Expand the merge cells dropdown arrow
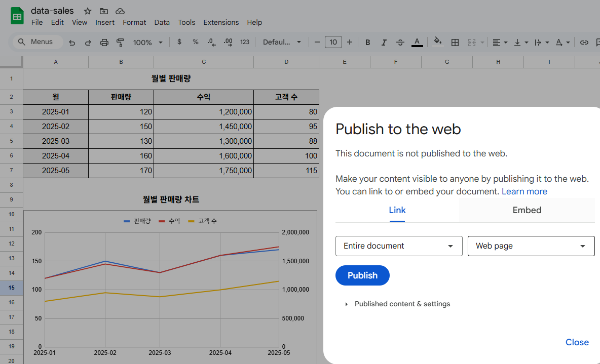Viewport: 600px width, 364px height. tap(482, 43)
